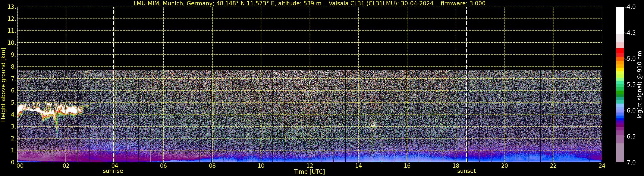Pick the dark purple band in the colorbar
This screenshot has width=644, height=176.
pyautogui.click(x=620, y=124)
